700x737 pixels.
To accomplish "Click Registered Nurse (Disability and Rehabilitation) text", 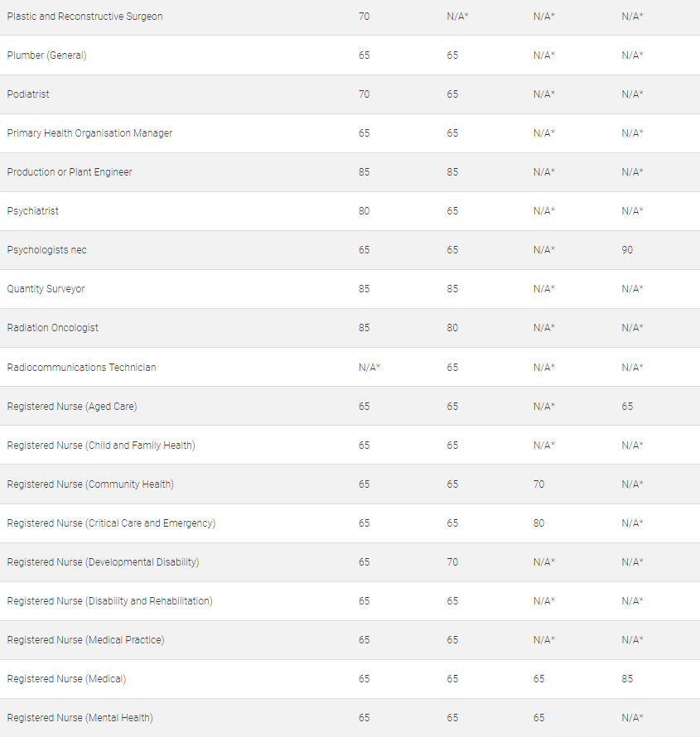I will point(109,601).
